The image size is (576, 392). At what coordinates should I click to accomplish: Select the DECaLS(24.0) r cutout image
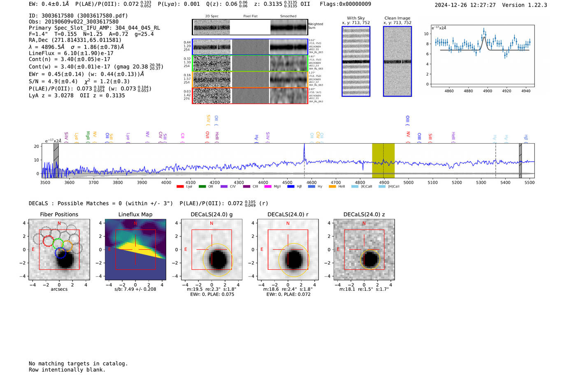(x=288, y=249)
